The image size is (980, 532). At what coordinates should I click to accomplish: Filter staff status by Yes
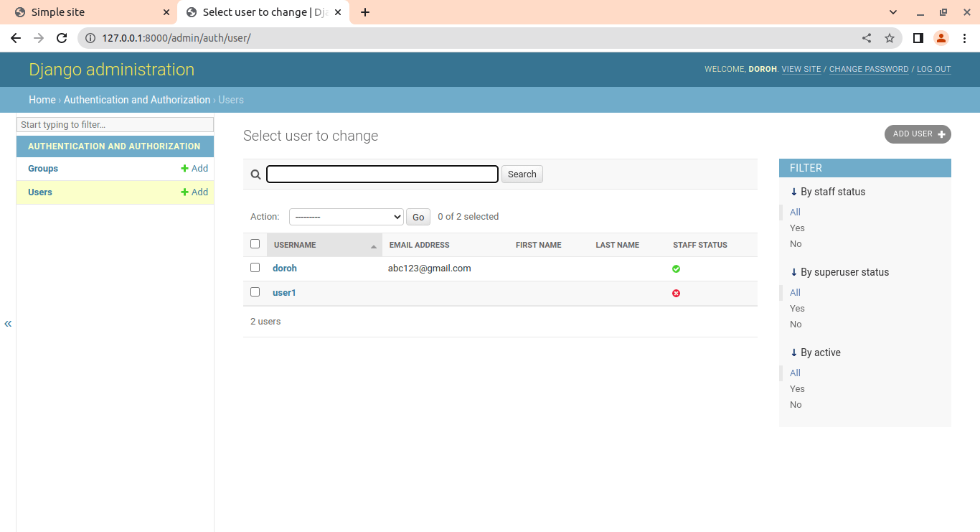coord(797,228)
